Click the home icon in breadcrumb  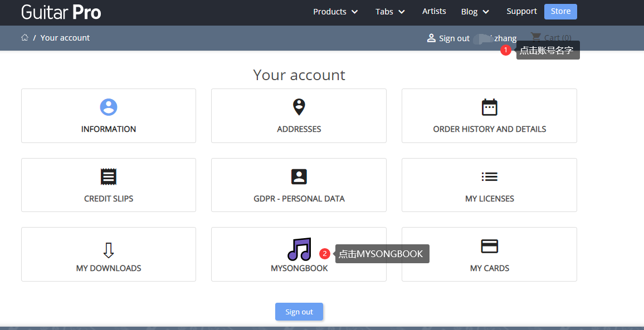point(25,38)
